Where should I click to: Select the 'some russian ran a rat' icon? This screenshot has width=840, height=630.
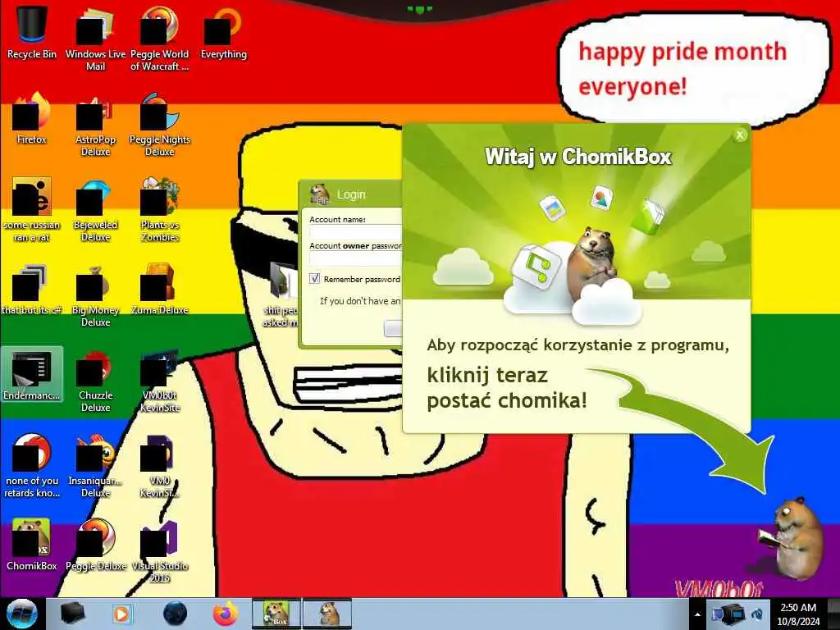32,210
